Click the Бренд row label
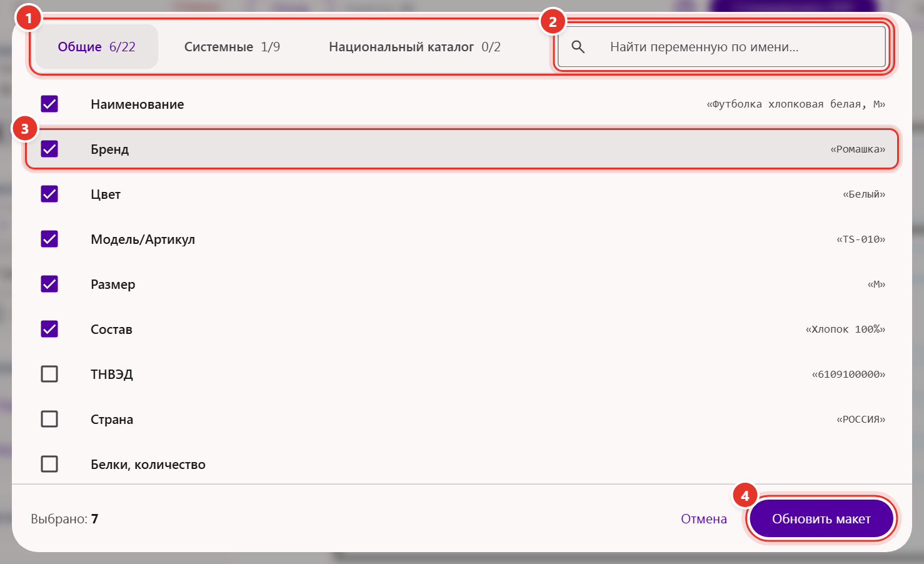The height and width of the screenshot is (564, 924). (110, 149)
